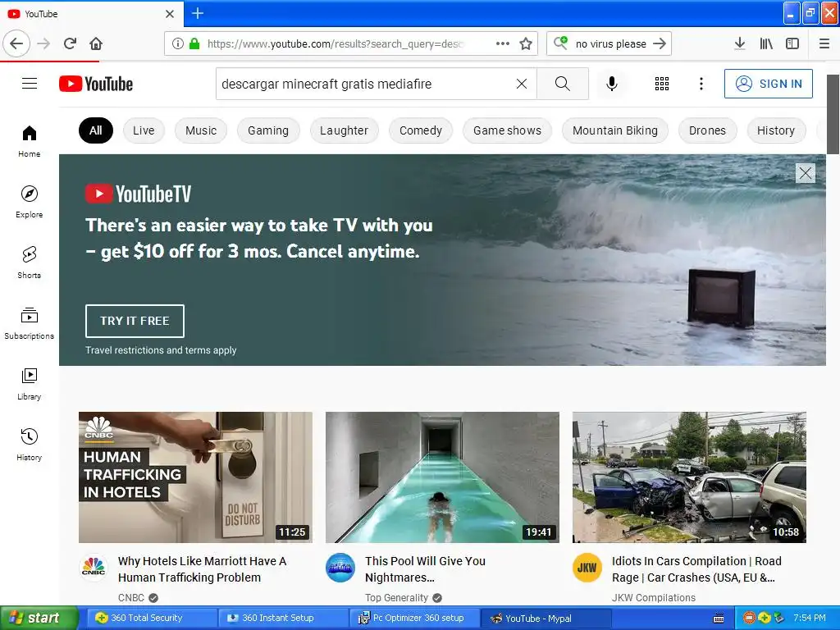
Task: Reload the current page
Action: tap(71, 43)
